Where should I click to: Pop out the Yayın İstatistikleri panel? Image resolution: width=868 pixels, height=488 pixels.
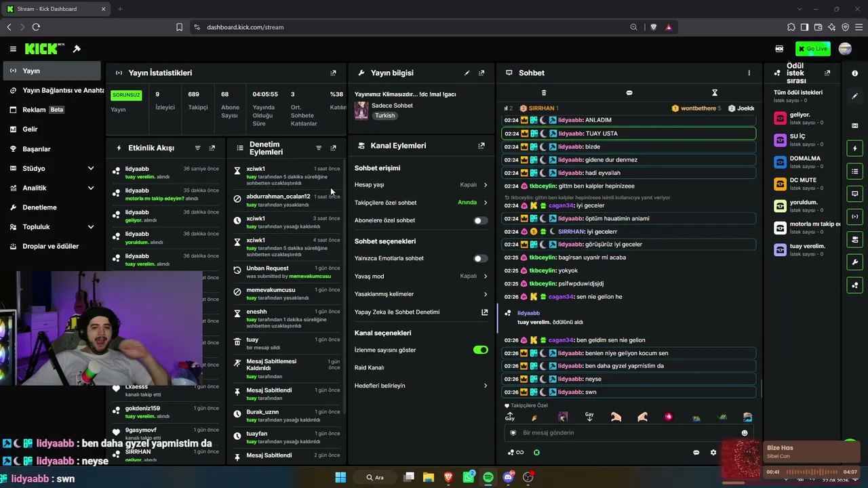coord(333,73)
